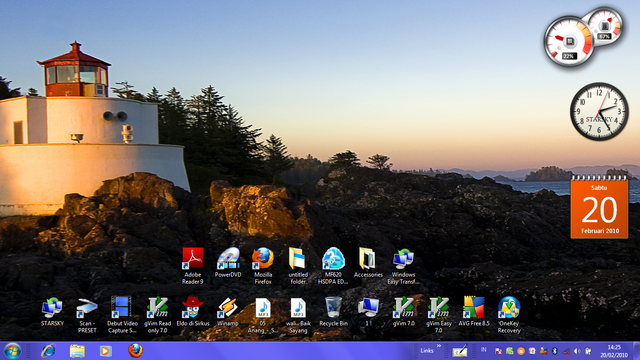Screen dimensions: 640x360
Task: Click the green tray icon after the flag
Action: [x=509, y=351]
